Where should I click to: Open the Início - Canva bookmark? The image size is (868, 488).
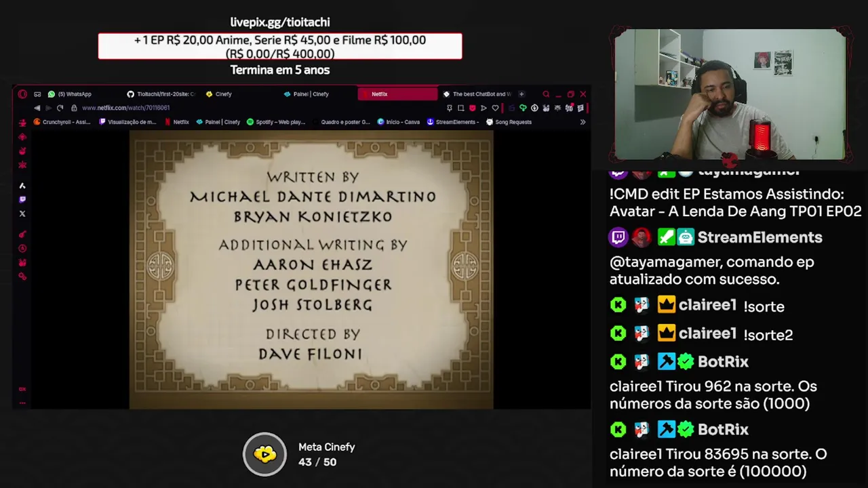[x=398, y=122]
